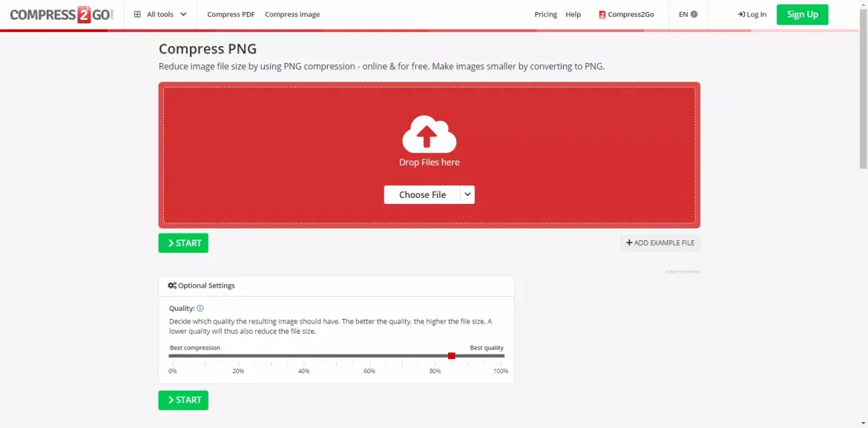
Task: Expand the All tools dropdown chevron
Action: (183, 15)
